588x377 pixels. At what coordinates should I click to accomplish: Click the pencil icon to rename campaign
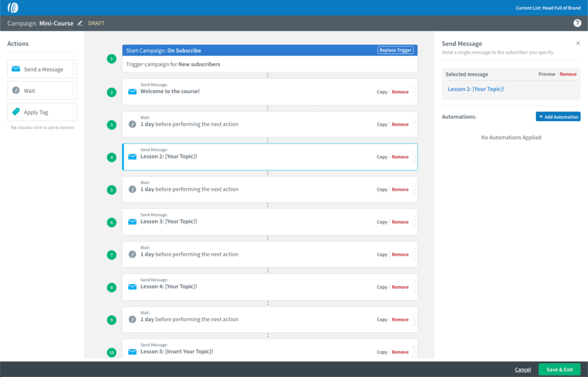80,24
